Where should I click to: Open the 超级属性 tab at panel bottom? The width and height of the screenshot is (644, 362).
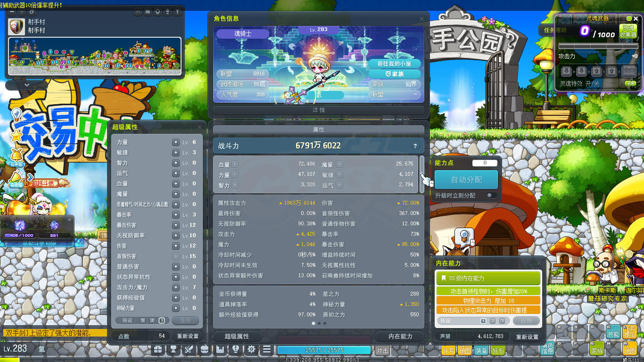point(237,336)
